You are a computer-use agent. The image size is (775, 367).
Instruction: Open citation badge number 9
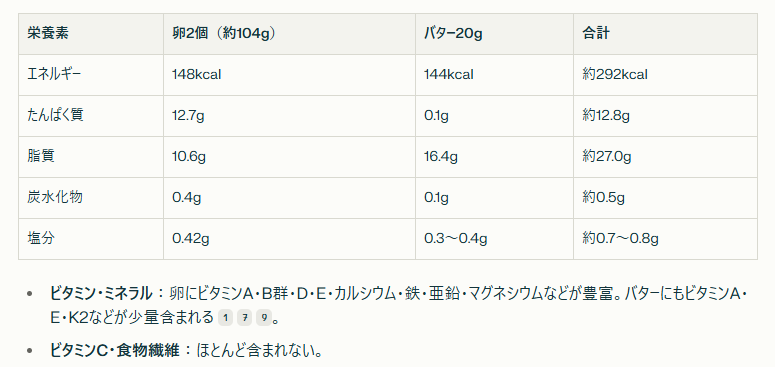click(x=263, y=318)
